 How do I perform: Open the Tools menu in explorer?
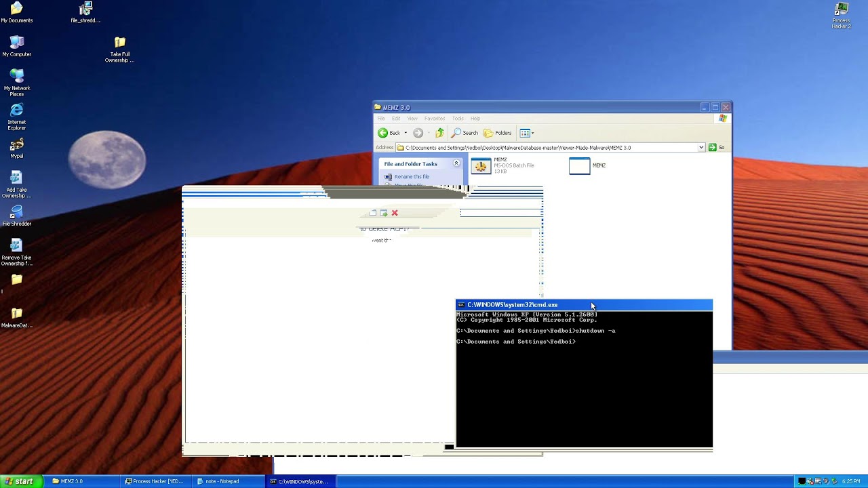pyautogui.click(x=458, y=119)
